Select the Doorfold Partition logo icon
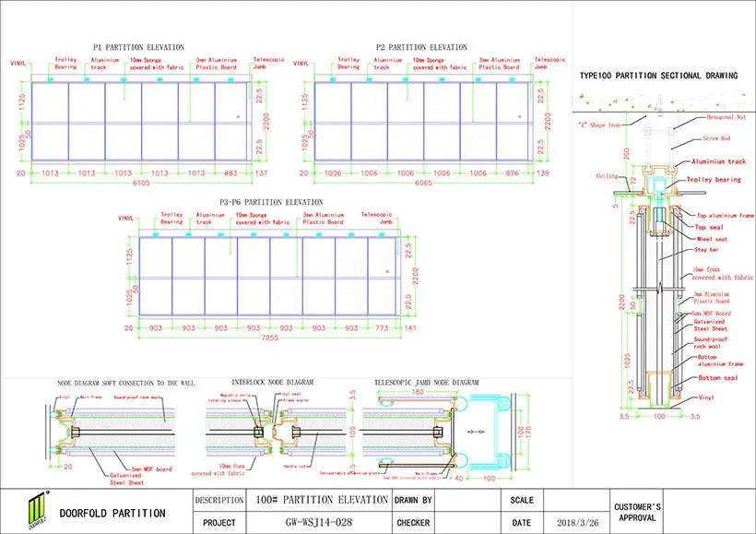 [37, 508]
